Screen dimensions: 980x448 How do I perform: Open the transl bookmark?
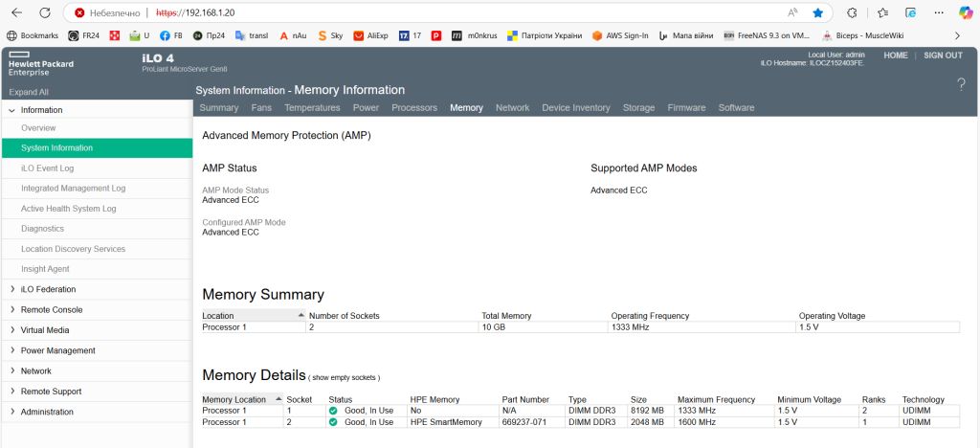(x=252, y=35)
